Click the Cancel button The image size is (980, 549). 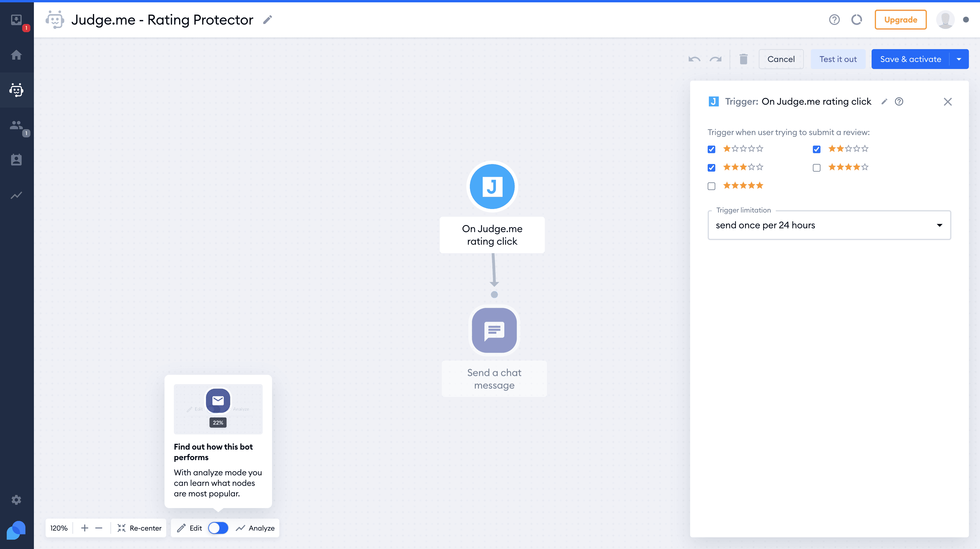coord(781,59)
